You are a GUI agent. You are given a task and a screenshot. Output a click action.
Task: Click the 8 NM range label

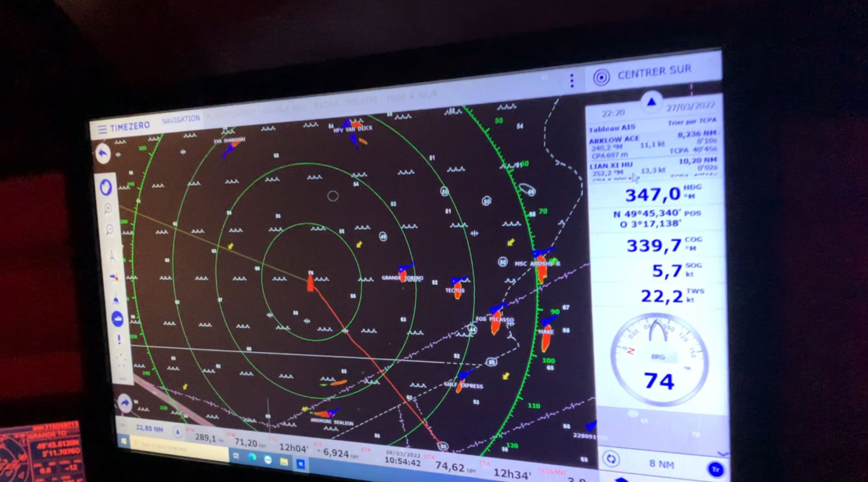coord(661,464)
